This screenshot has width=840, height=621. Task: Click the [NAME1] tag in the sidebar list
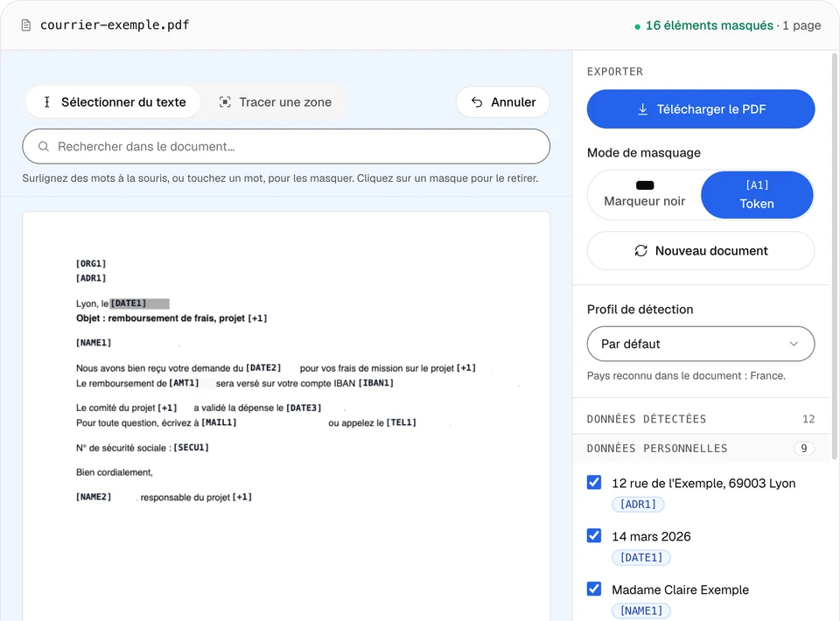pos(640,611)
